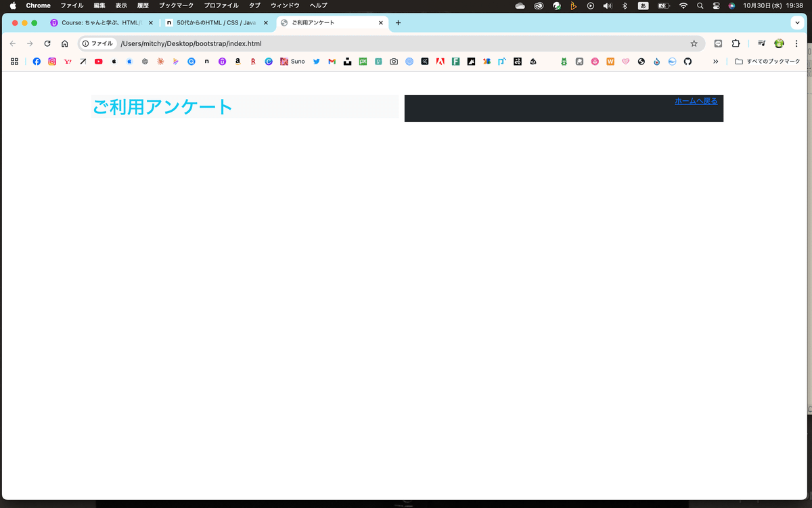Open the Facebook bookmark icon
The width and height of the screenshot is (812, 508).
pyautogui.click(x=37, y=62)
